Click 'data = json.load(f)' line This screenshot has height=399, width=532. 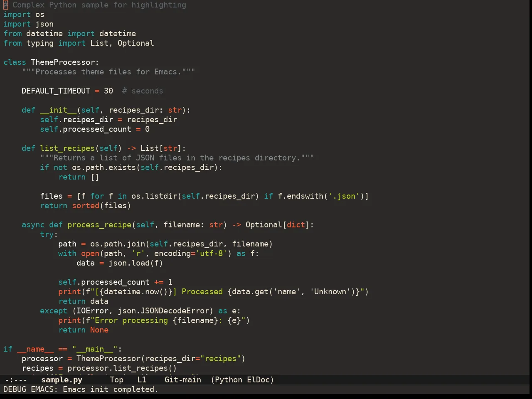(120, 263)
